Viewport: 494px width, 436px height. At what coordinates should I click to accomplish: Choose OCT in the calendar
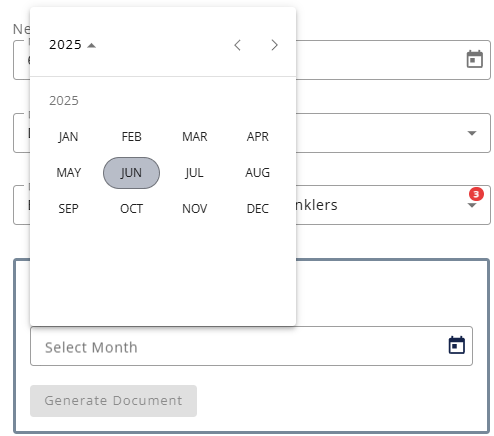131,209
